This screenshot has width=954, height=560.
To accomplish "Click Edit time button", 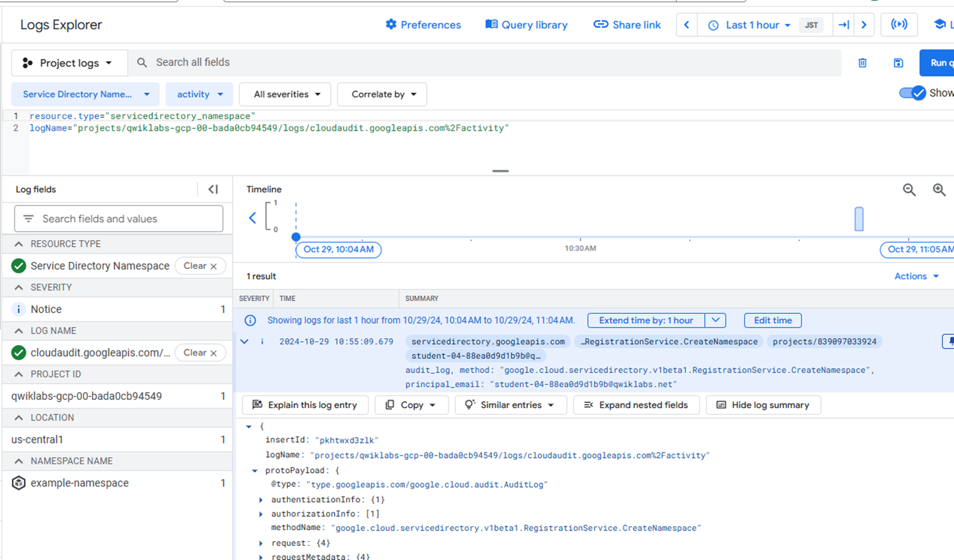I will 773,320.
